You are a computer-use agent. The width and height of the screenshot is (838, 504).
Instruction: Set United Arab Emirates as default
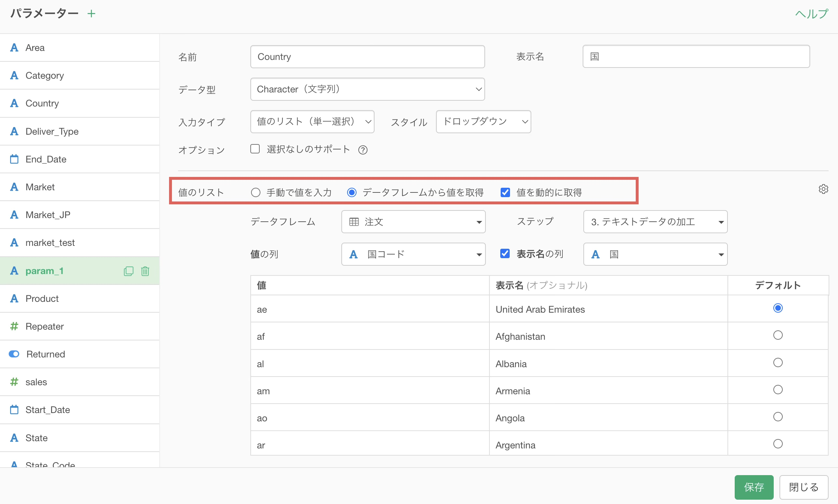coord(778,308)
